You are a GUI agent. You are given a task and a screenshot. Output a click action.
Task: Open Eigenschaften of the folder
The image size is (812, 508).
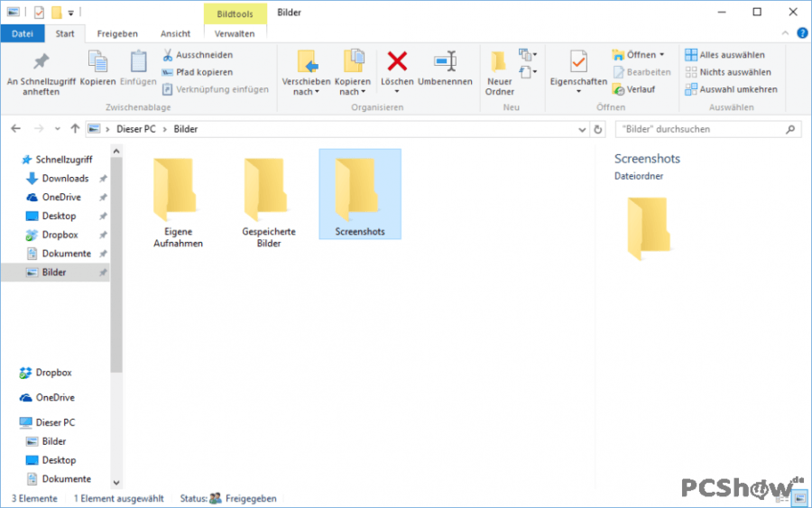(578, 68)
